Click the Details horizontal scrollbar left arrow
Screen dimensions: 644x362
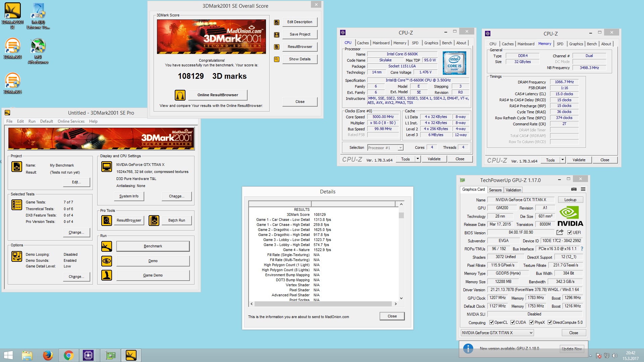click(252, 304)
